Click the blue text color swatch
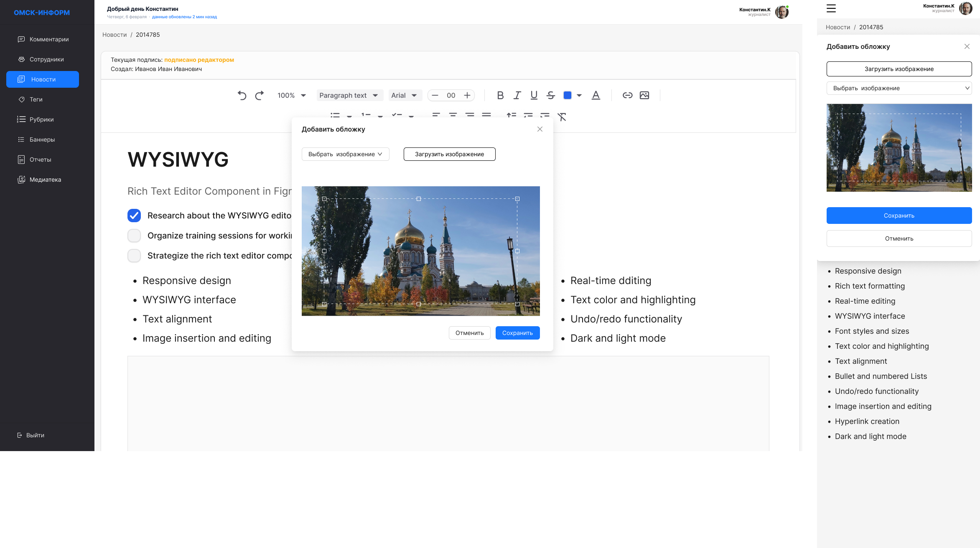 point(567,95)
